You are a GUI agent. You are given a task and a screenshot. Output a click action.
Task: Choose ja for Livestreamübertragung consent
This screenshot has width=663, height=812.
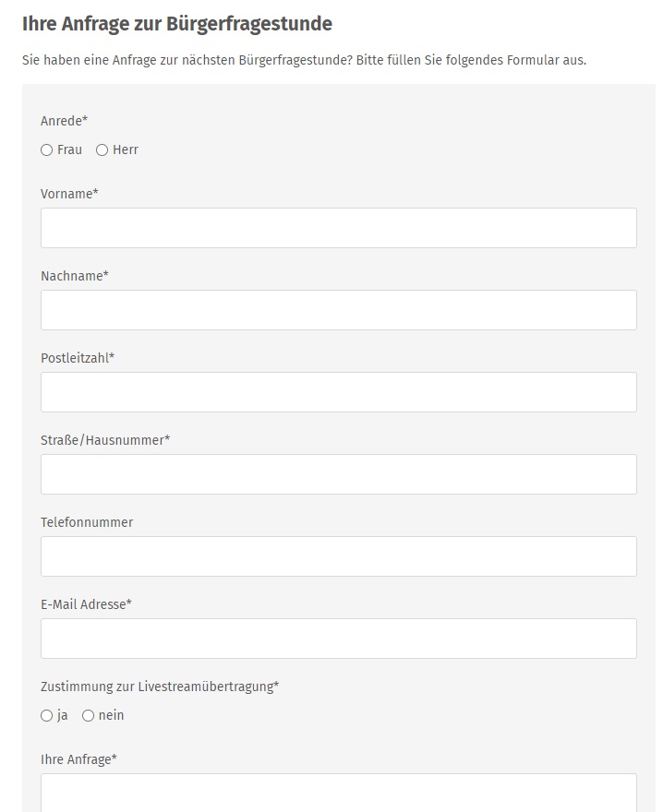coord(47,715)
